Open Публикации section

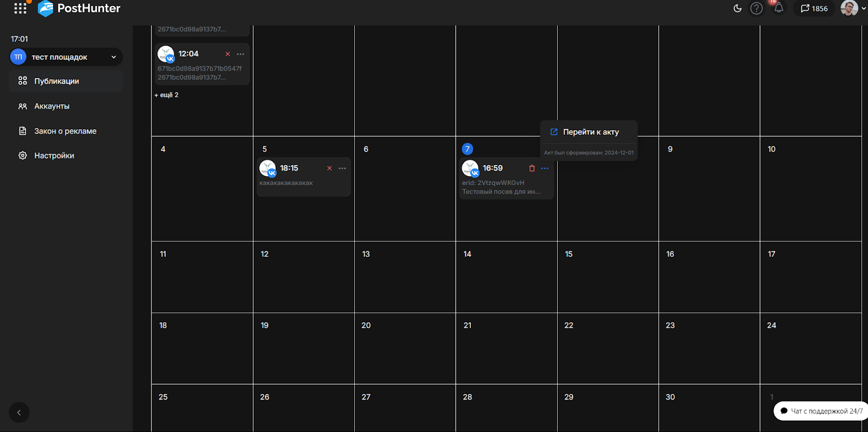click(66, 81)
